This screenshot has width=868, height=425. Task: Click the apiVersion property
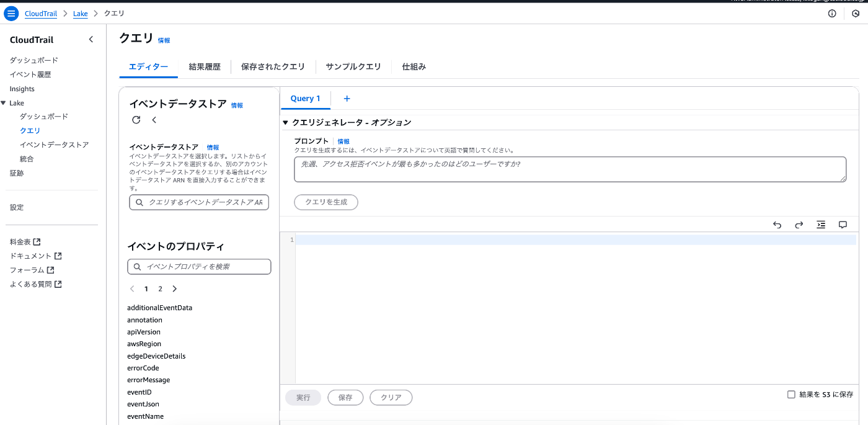(144, 332)
